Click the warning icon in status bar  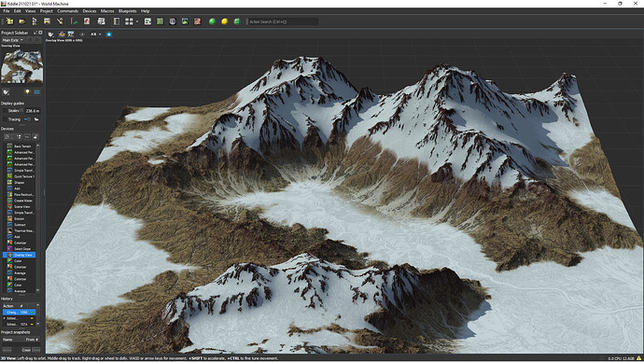[x=638, y=358]
